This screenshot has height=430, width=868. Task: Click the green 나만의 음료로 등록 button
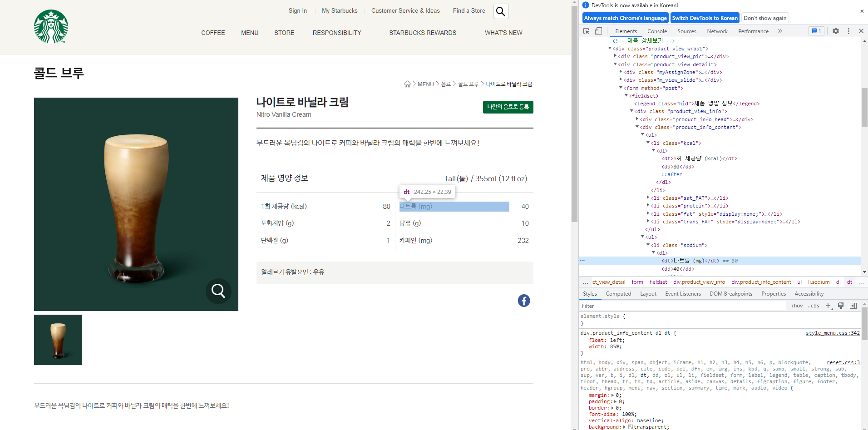pos(508,107)
